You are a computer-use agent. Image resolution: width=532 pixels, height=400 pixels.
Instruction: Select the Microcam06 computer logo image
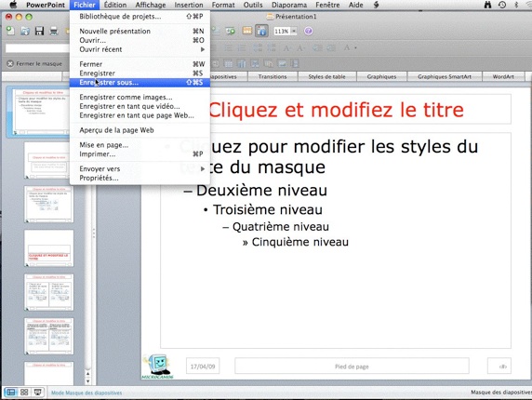click(157, 367)
